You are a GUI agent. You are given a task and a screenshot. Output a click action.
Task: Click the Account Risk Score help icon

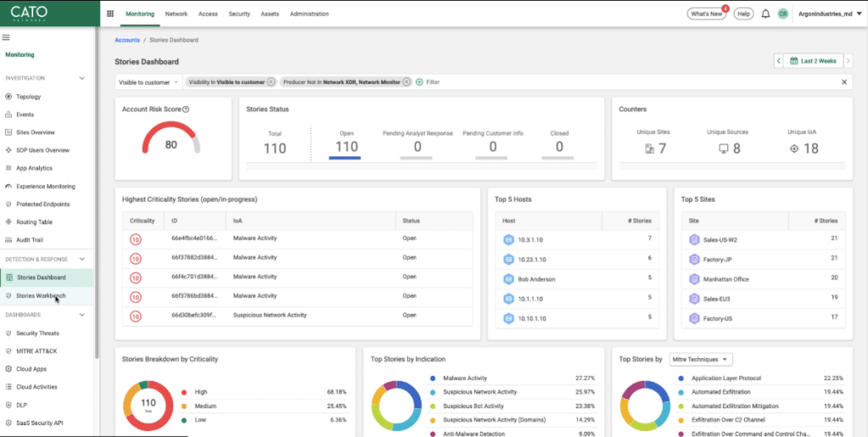186,109
